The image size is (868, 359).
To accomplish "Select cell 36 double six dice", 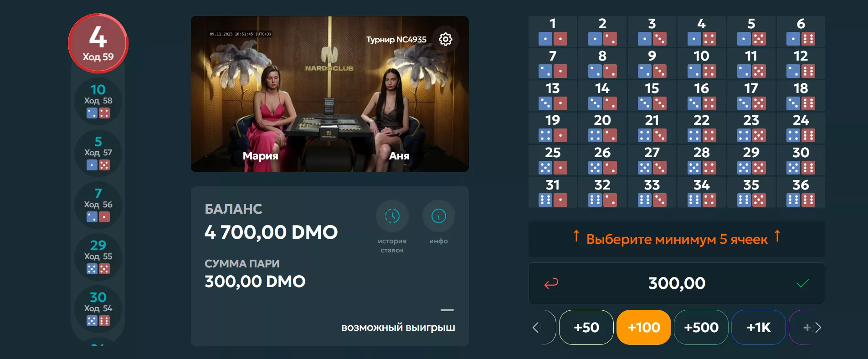I will point(801,193).
